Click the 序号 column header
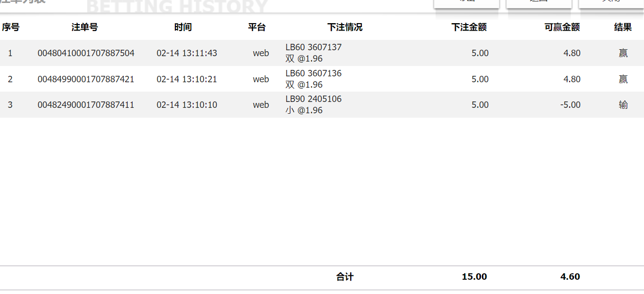644x294 pixels. click(x=10, y=27)
